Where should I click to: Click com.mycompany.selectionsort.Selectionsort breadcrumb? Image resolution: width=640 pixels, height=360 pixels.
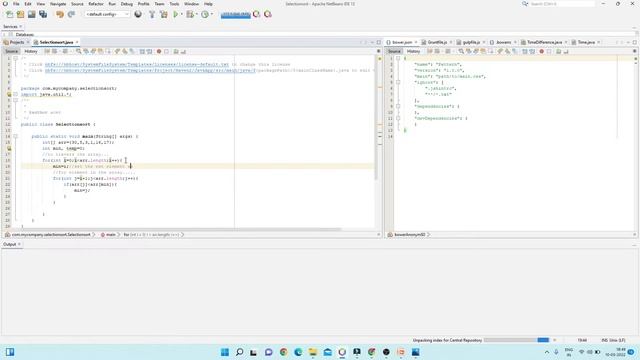pyautogui.click(x=51, y=235)
